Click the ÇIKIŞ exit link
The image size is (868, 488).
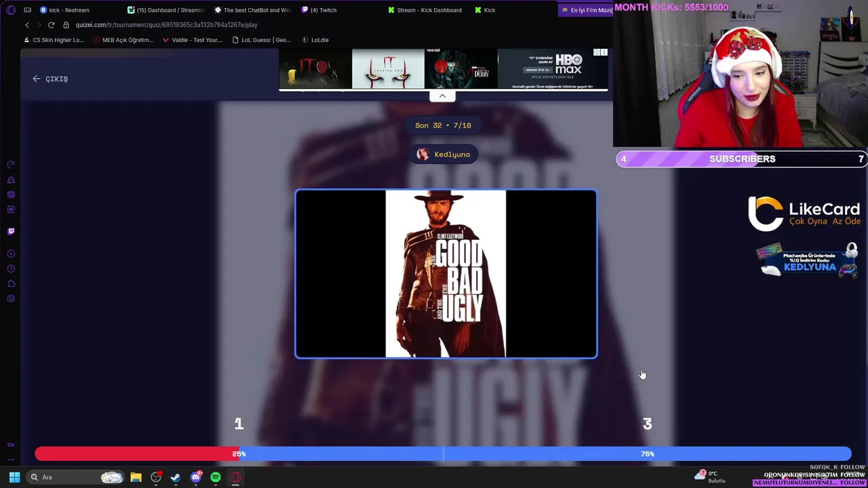click(50, 79)
